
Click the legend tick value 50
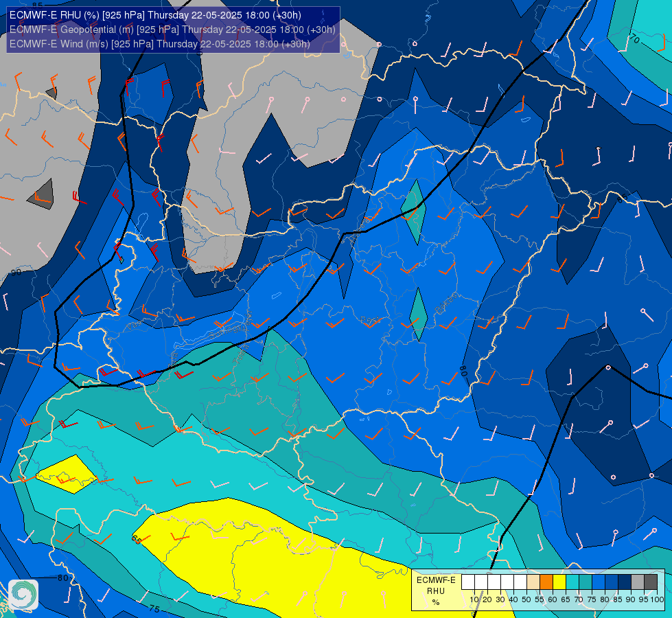pos(526,599)
